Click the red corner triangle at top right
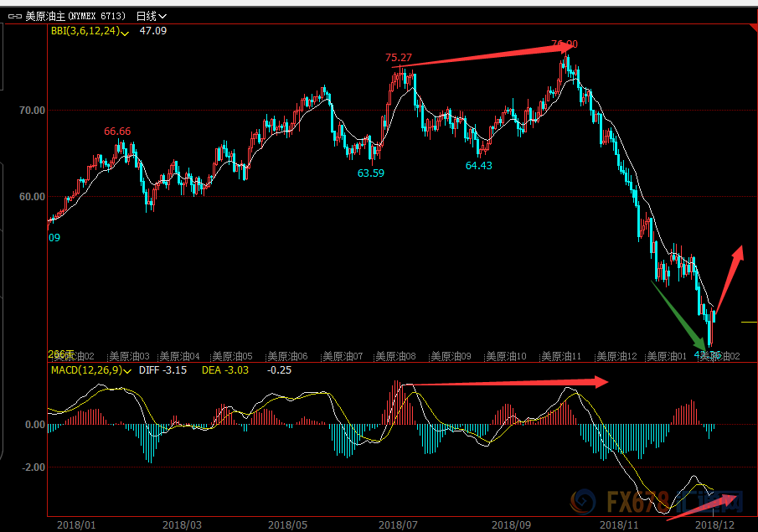This screenshot has width=758, height=532. [x=752, y=28]
